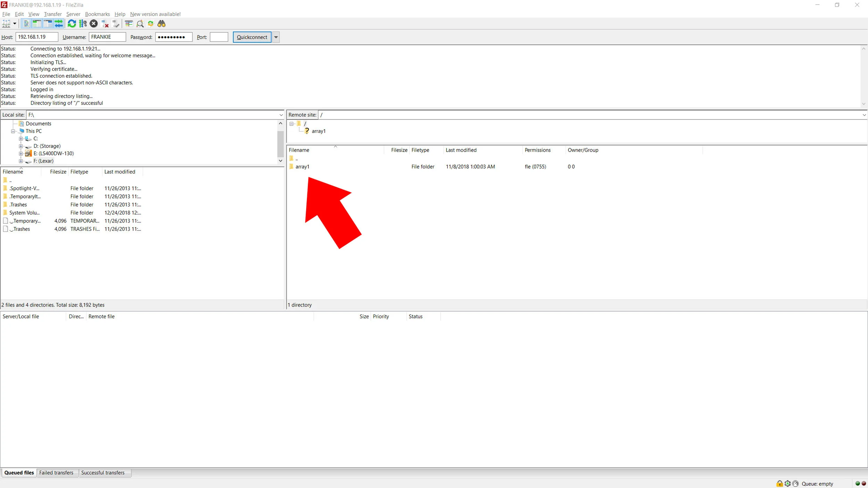
Task: Refresh the file and folder lists
Action: tap(72, 24)
